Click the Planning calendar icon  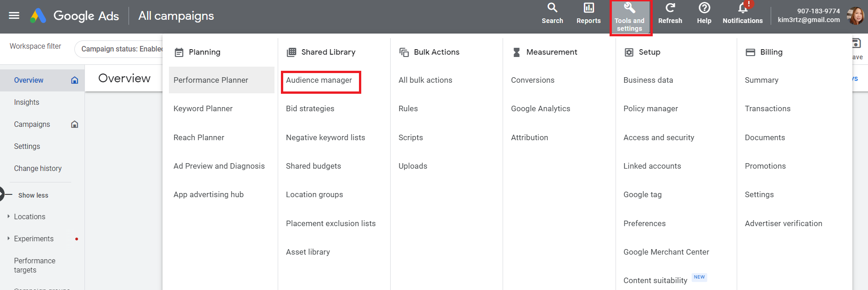pos(179,52)
